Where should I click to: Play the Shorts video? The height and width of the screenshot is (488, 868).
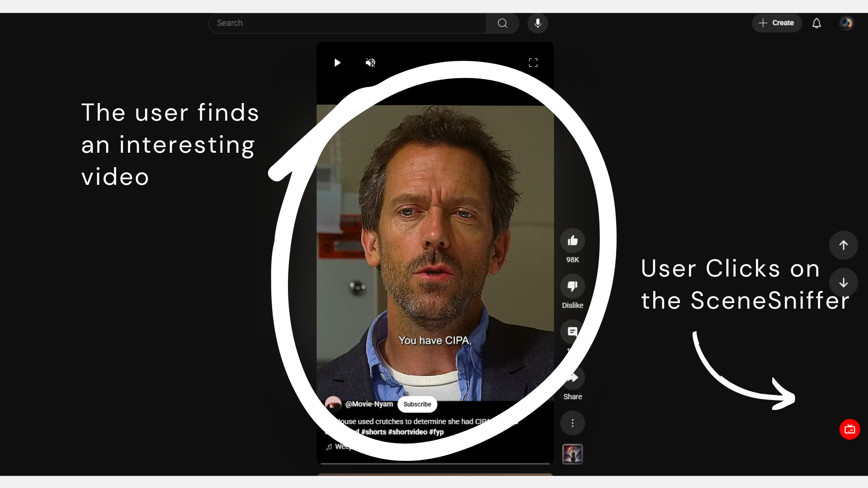pos(337,63)
